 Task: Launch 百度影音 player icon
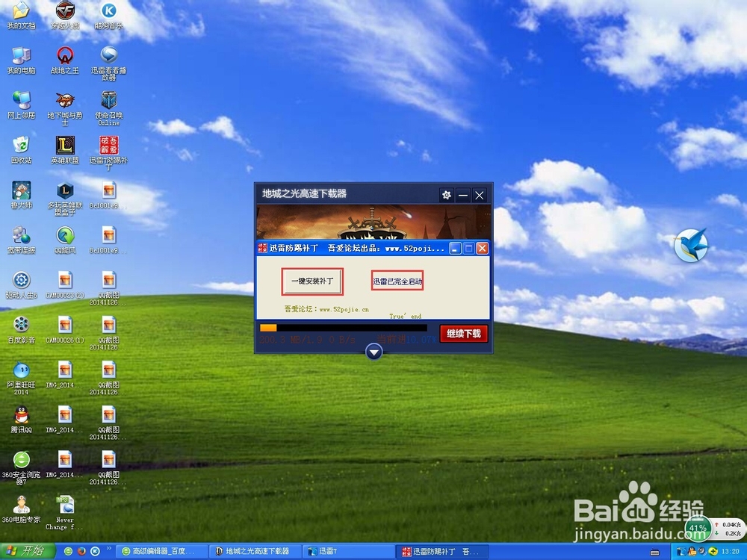pyautogui.click(x=21, y=329)
